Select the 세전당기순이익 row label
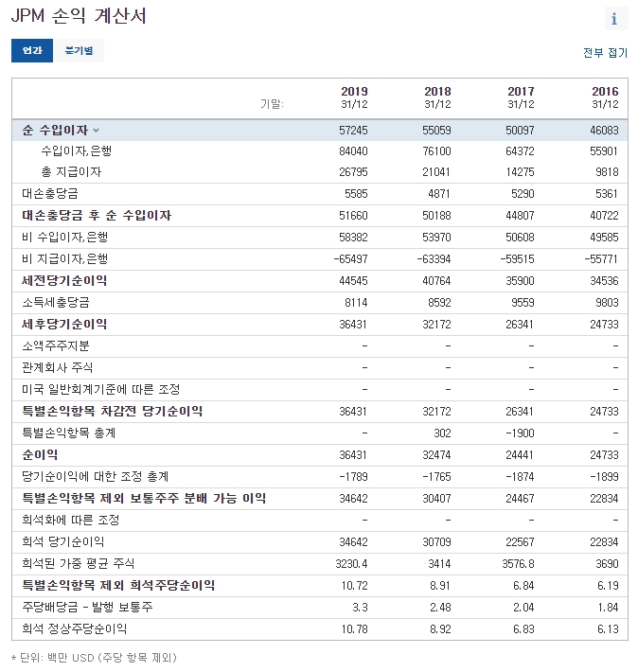 click(64, 281)
